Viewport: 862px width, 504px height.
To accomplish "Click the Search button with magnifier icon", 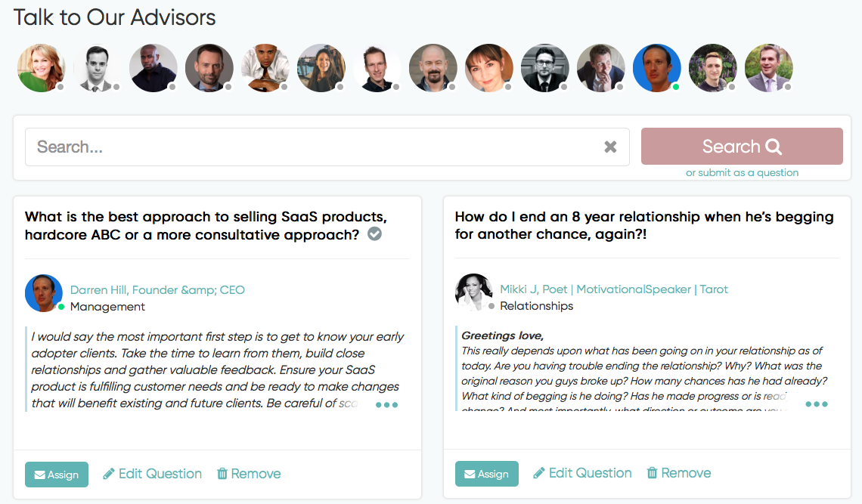I will tap(742, 146).
